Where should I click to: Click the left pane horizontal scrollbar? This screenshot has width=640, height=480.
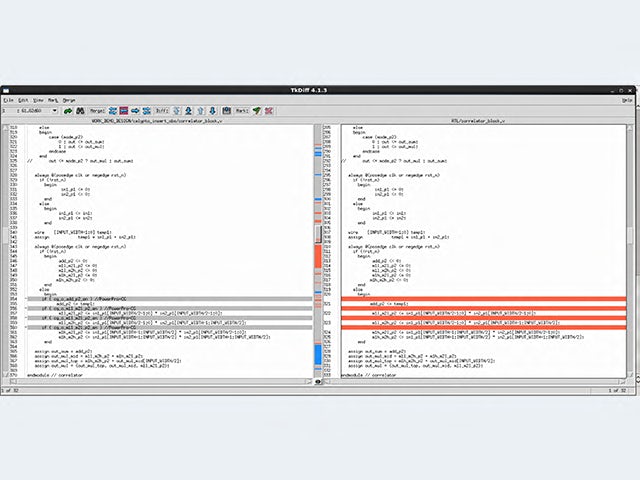coord(161,382)
